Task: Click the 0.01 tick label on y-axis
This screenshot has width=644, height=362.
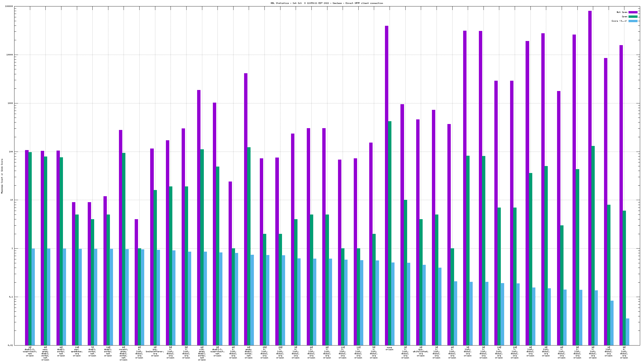Action: click(10, 345)
